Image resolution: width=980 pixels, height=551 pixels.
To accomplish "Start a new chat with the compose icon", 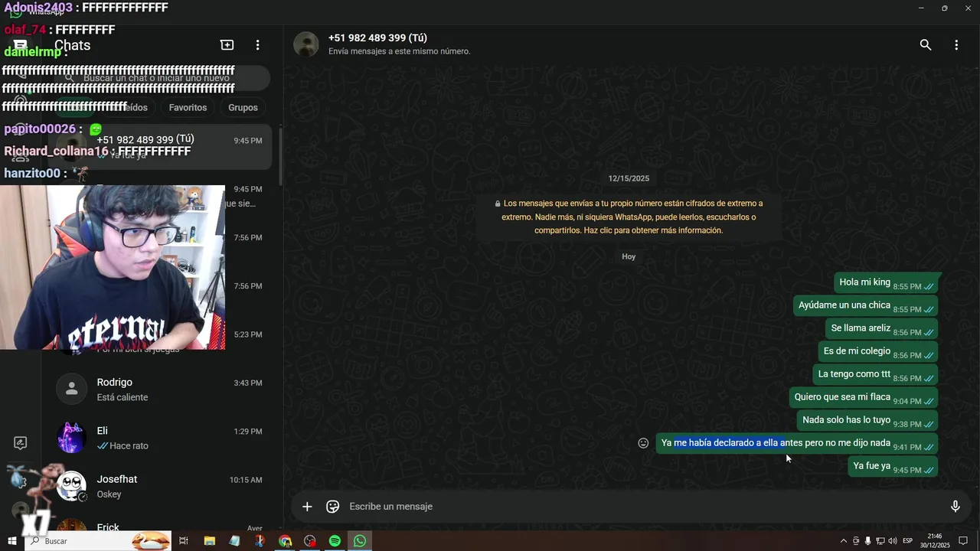I will pyautogui.click(x=227, y=45).
